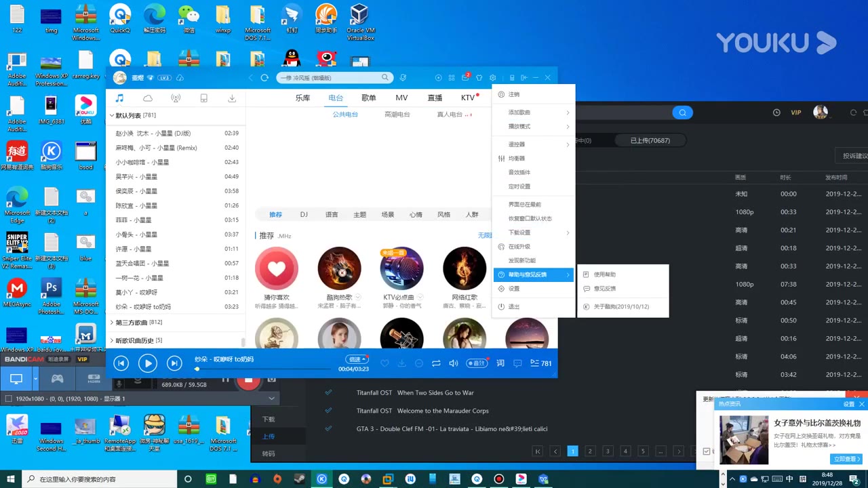Open 关于酷狗(2019/10/12) entry
This screenshot has height=488, width=868.
click(x=623, y=307)
